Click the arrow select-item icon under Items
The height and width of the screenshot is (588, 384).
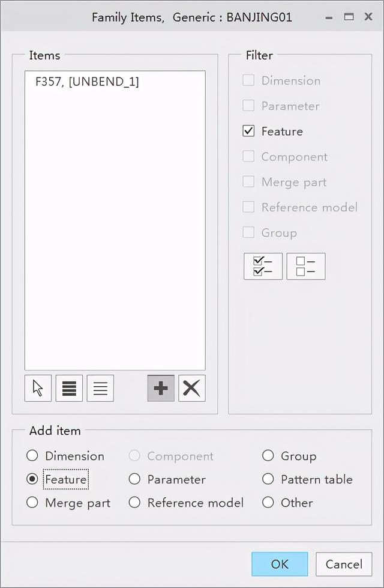(38, 388)
